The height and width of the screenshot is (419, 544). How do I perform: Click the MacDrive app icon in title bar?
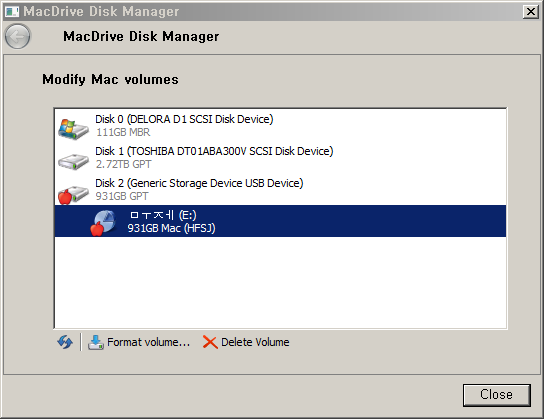click(12, 11)
